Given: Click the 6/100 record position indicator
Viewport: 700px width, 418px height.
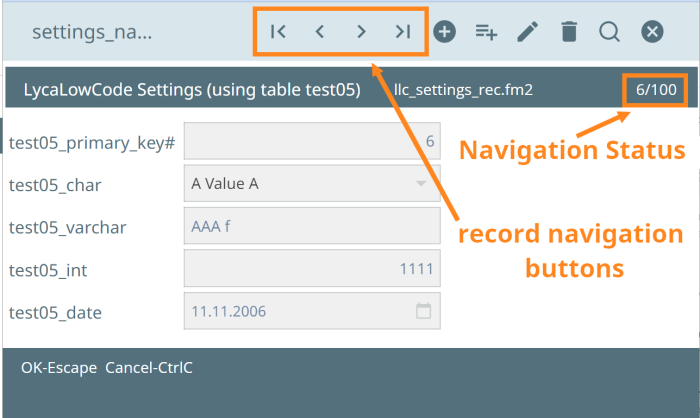Looking at the screenshot, I should [656, 90].
